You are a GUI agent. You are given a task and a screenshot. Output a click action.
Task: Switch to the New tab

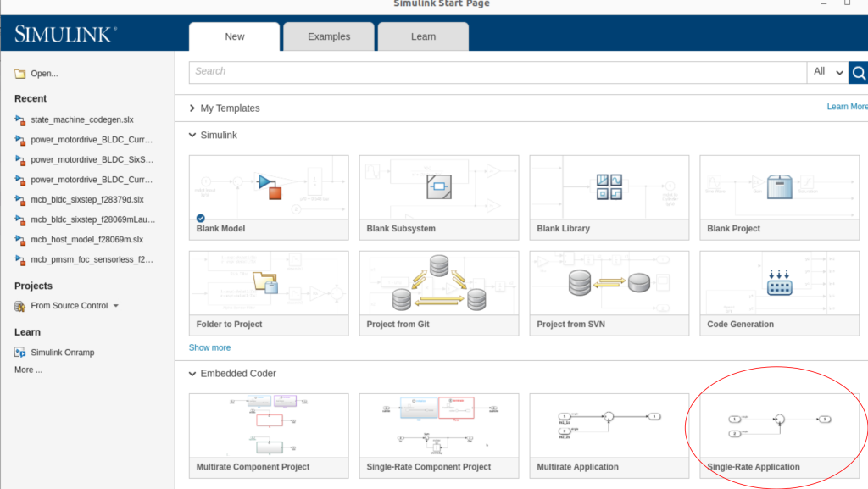pos(235,36)
